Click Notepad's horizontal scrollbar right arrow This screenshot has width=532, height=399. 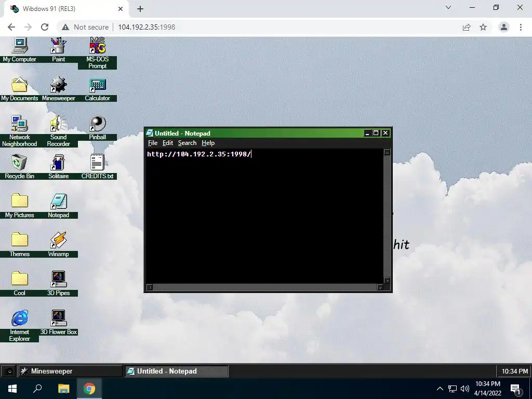[x=380, y=287]
